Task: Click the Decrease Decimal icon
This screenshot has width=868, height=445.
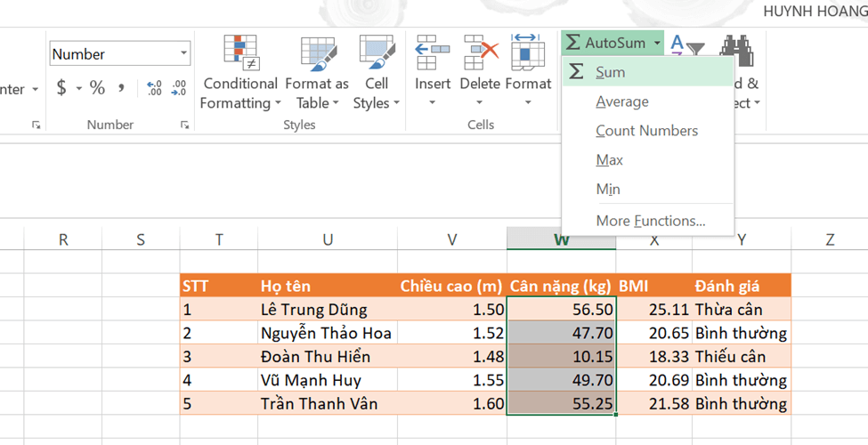Action: (x=179, y=87)
